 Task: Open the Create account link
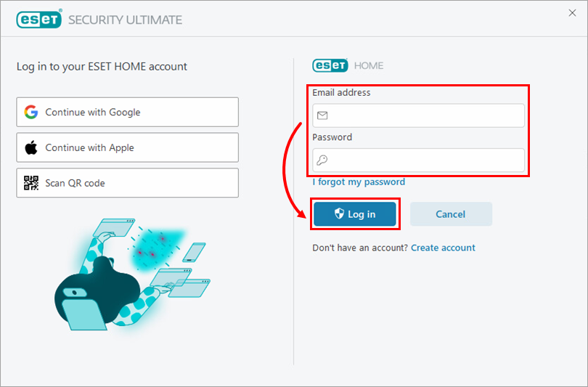coord(443,248)
